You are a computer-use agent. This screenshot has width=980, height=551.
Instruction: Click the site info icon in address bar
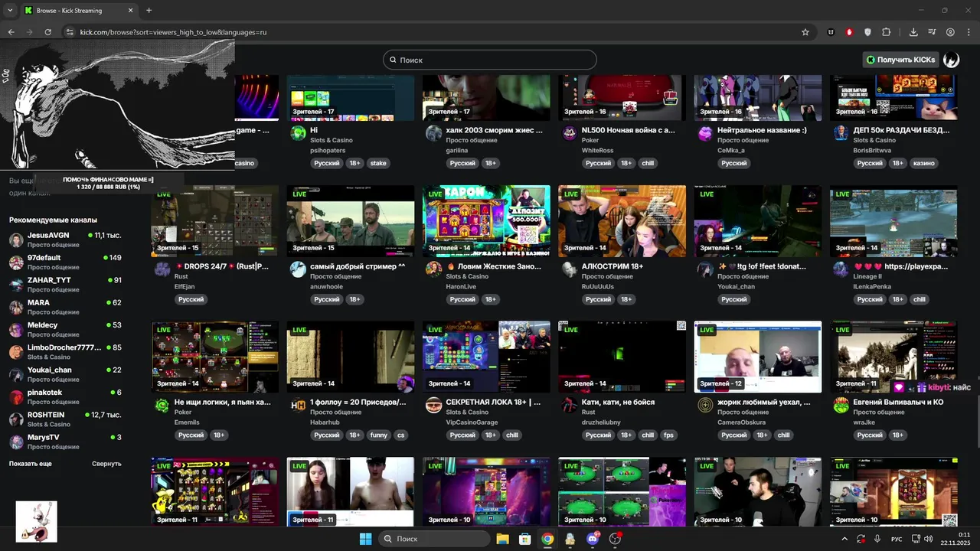(70, 32)
